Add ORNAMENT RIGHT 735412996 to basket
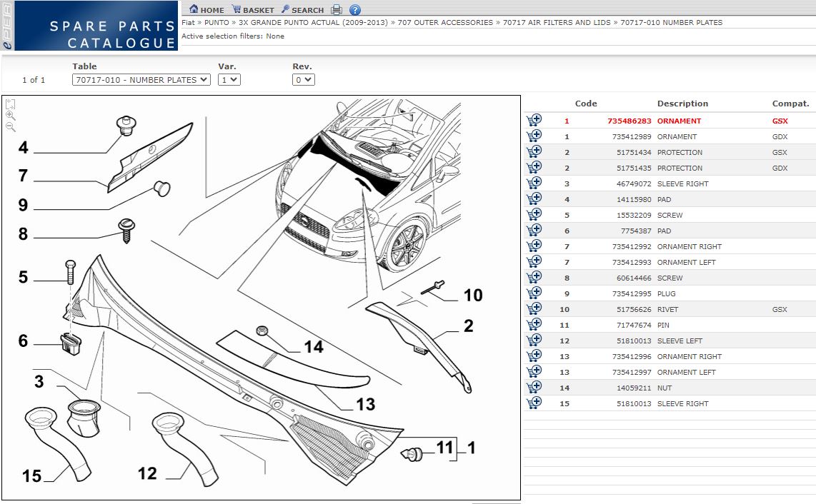The width and height of the screenshot is (816, 504). (534, 356)
